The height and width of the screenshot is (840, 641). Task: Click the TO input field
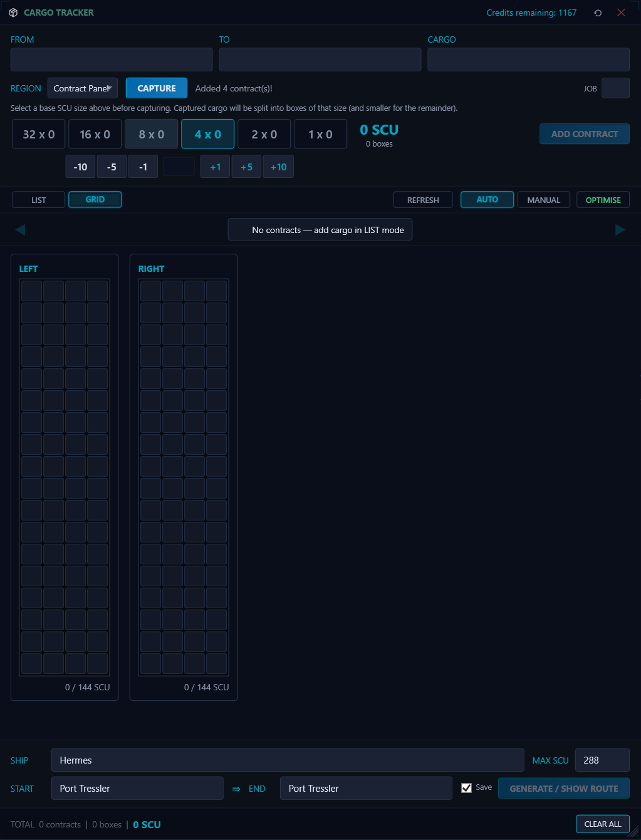320,60
